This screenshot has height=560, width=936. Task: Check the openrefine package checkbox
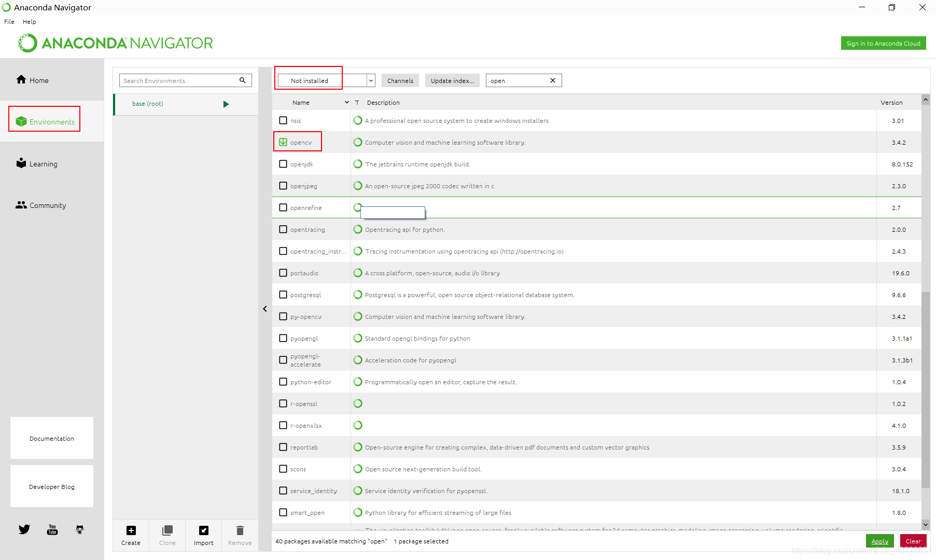coord(283,207)
